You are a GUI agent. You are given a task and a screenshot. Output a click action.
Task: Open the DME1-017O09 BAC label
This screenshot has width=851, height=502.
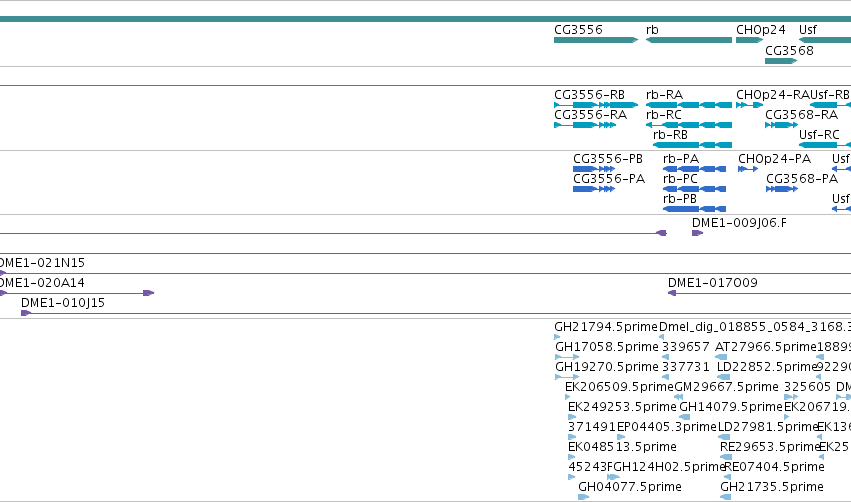point(713,283)
